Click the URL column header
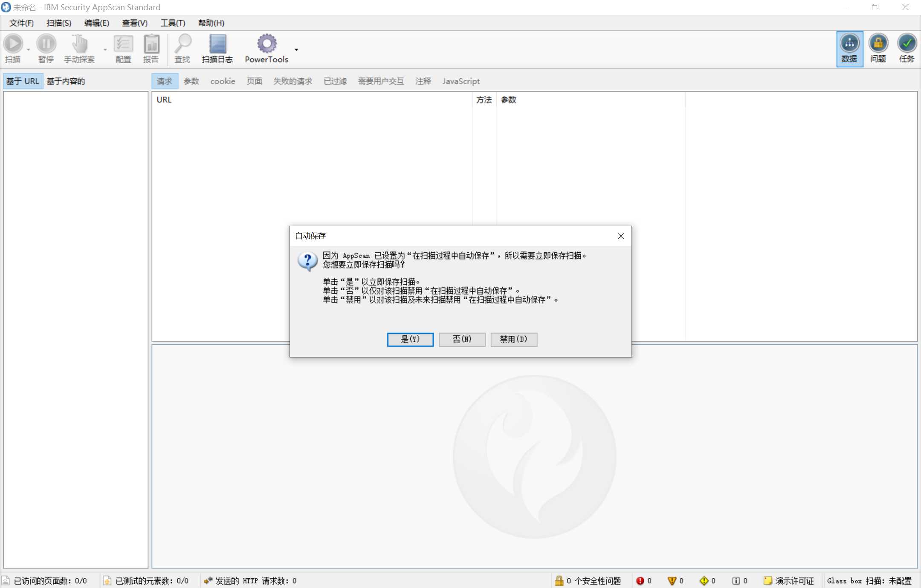Screen dimensions: 921x588 pyautogui.click(x=312, y=100)
